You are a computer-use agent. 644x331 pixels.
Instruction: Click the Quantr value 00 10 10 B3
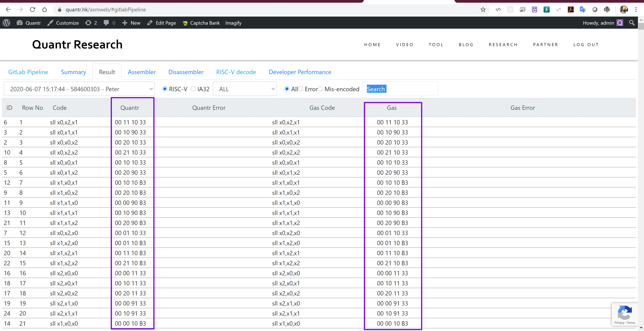(130, 183)
